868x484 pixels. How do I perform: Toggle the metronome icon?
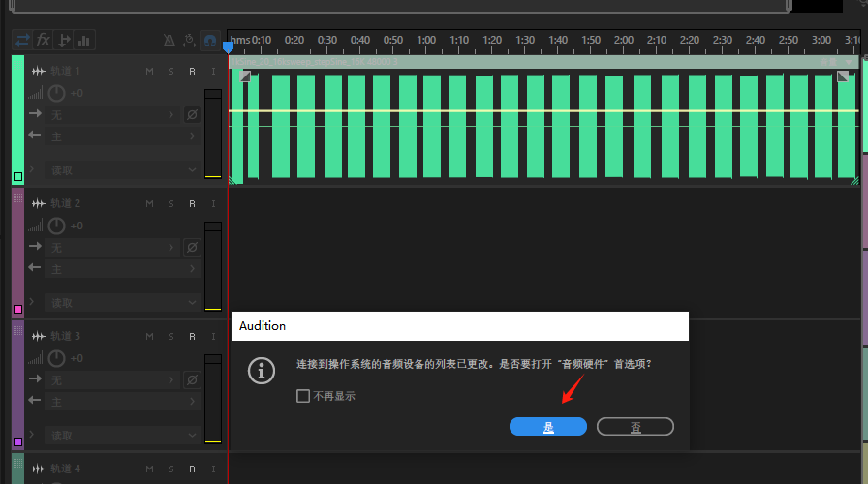(169, 41)
